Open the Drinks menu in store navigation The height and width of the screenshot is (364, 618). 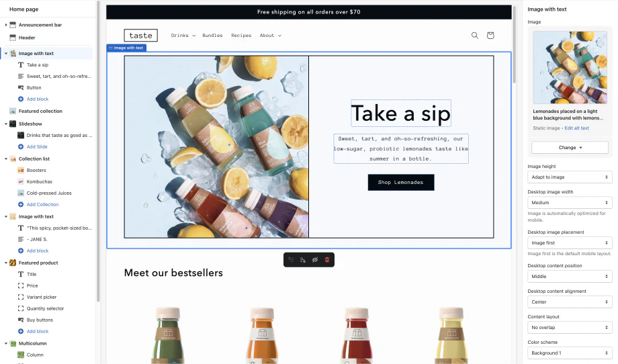coord(183,36)
